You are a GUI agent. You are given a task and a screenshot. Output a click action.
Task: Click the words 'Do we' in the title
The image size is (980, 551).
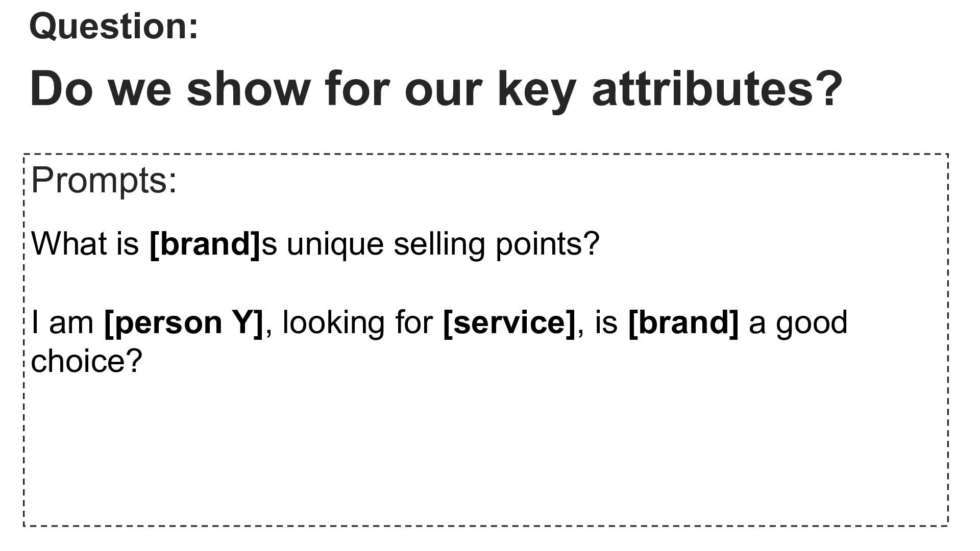(101, 89)
